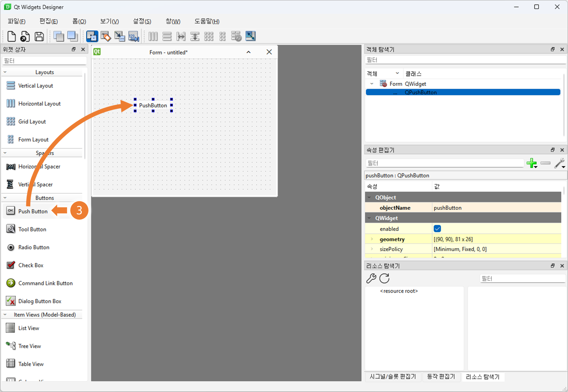Select the <resource root> entry
This screenshot has width=568, height=392.
(x=399, y=291)
